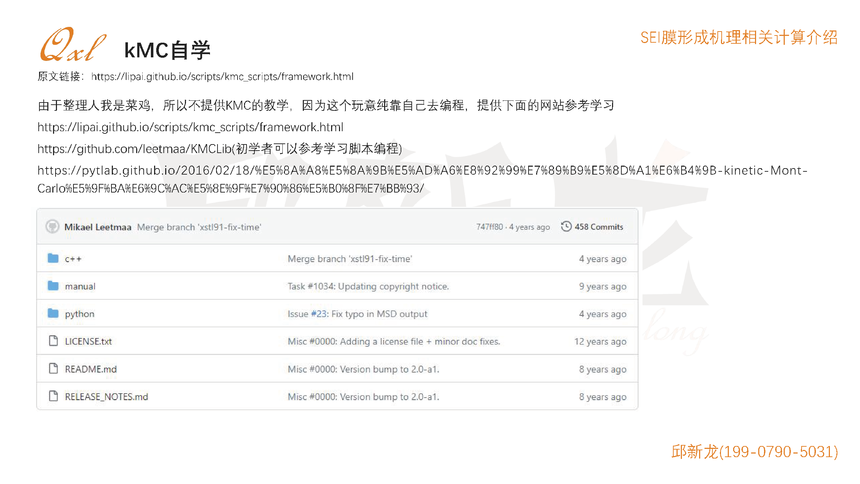The height and width of the screenshot is (484, 860).
Task: Open the c++ folder name
Action: 73,259
